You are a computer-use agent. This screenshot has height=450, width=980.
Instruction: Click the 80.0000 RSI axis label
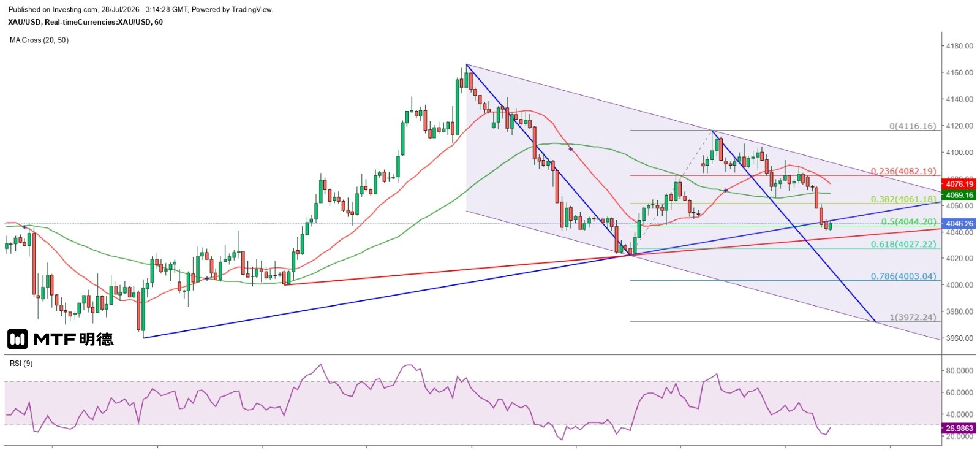tap(959, 371)
